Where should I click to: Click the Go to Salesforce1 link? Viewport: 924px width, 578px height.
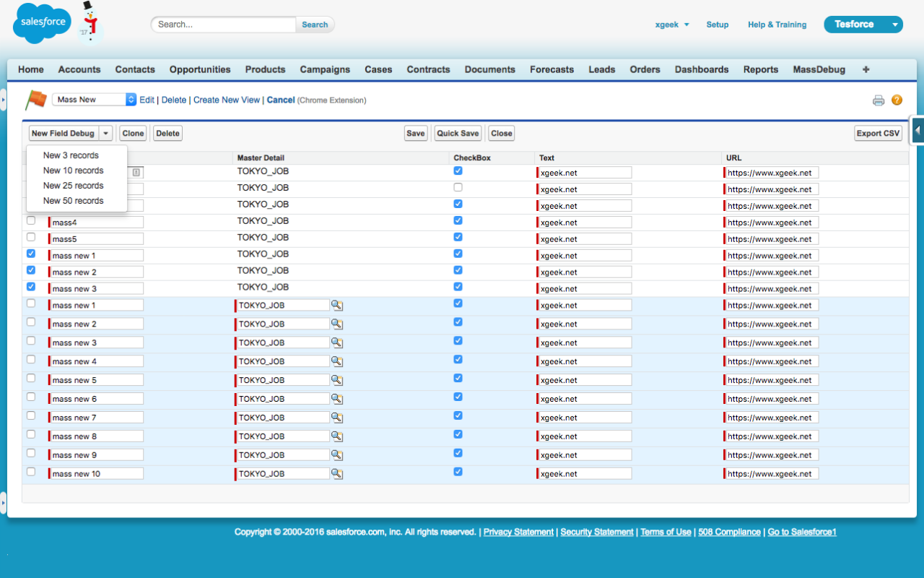click(x=802, y=532)
